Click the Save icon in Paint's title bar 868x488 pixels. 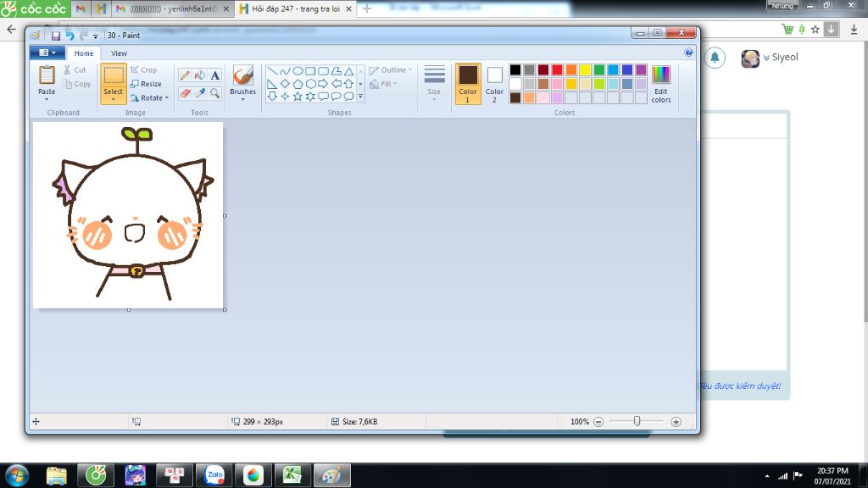tap(55, 36)
